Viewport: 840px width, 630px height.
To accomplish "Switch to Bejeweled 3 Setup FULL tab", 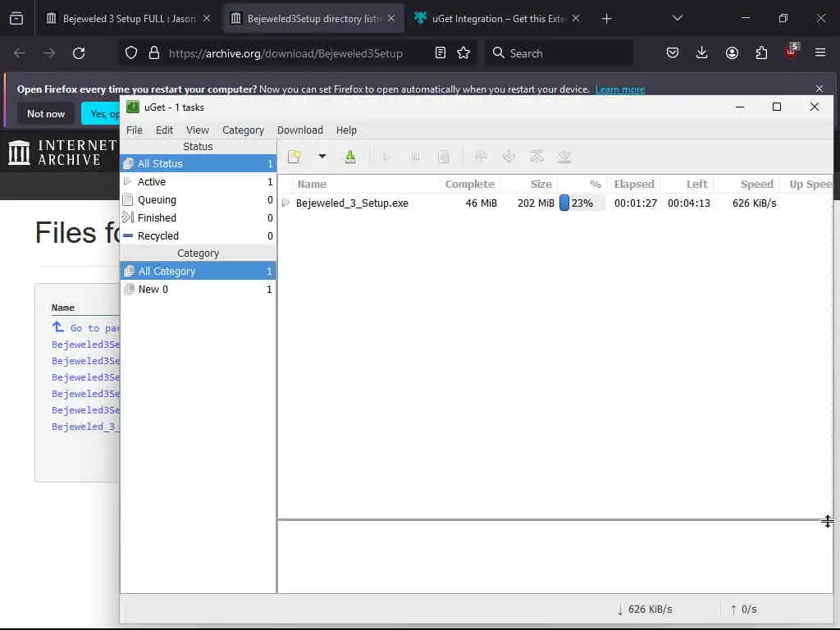I will (129, 19).
